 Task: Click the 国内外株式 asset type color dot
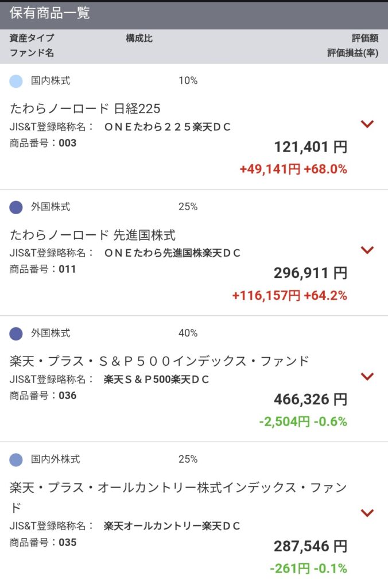(16, 460)
